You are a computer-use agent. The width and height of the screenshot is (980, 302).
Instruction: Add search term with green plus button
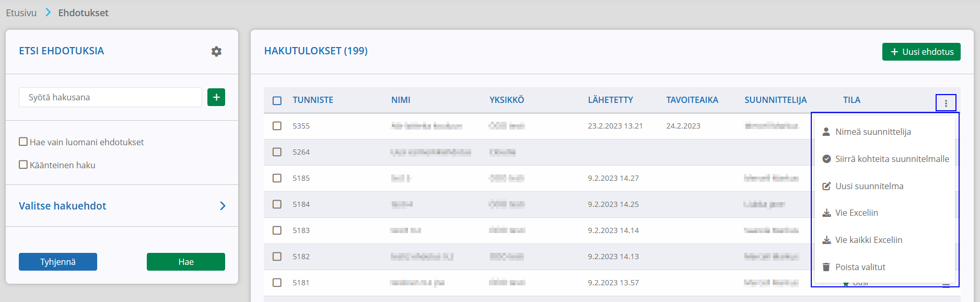point(216,97)
